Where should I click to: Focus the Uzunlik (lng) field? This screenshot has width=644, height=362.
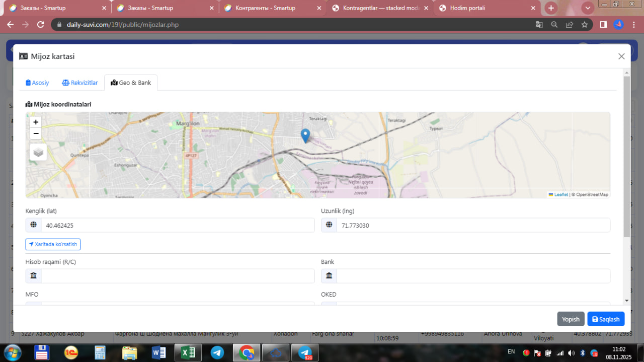coord(472,226)
